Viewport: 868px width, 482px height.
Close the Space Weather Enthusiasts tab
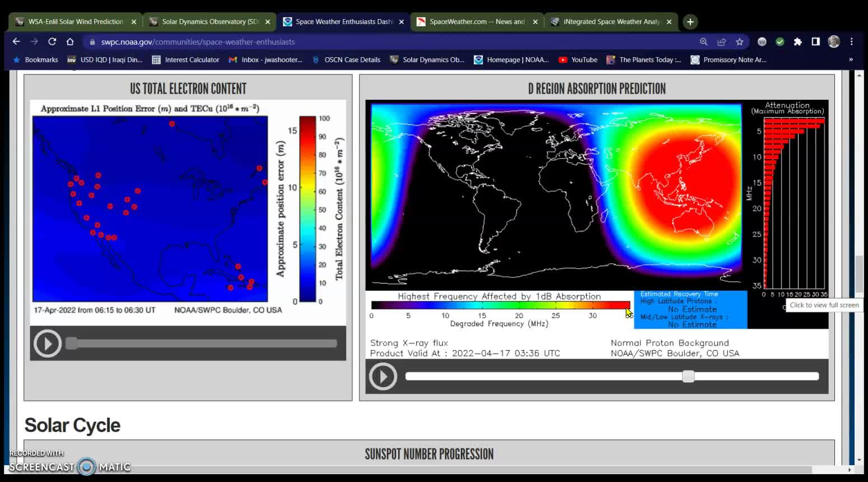(x=402, y=22)
